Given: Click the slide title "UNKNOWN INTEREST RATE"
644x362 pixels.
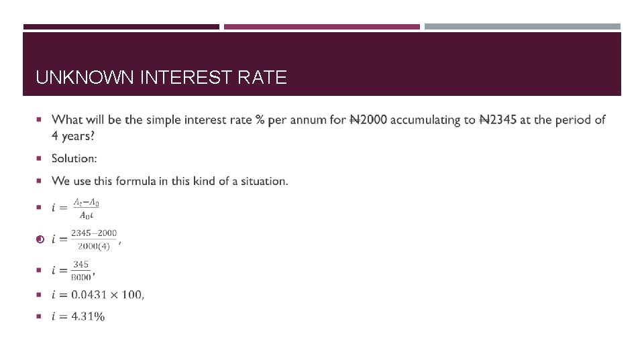Looking at the screenshot, I should (x=161, y=78).
